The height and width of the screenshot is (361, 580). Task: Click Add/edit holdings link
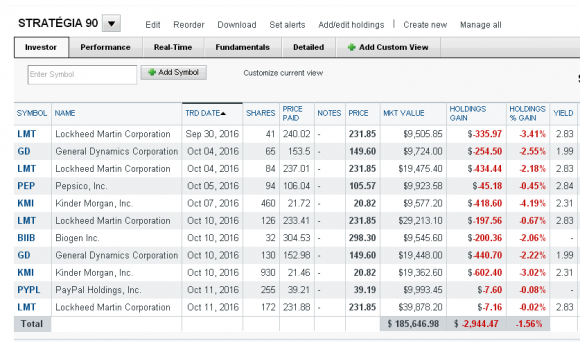351,25
